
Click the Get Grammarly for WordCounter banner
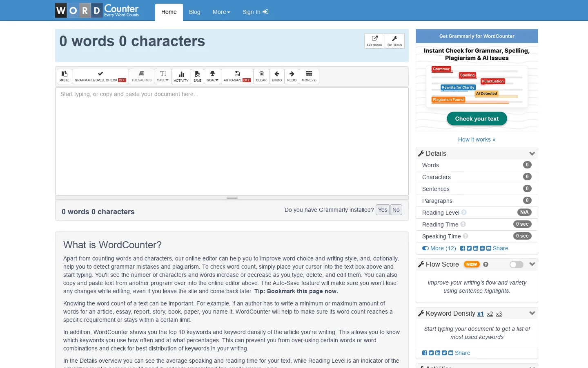477,36
